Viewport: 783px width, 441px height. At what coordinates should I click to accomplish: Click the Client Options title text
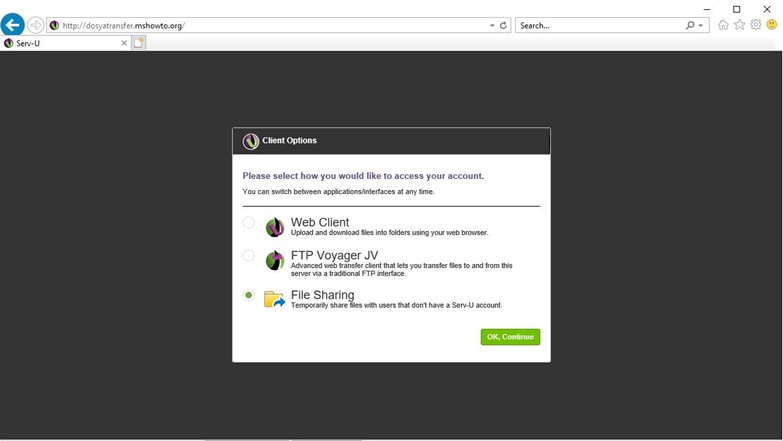pos(289,140)
